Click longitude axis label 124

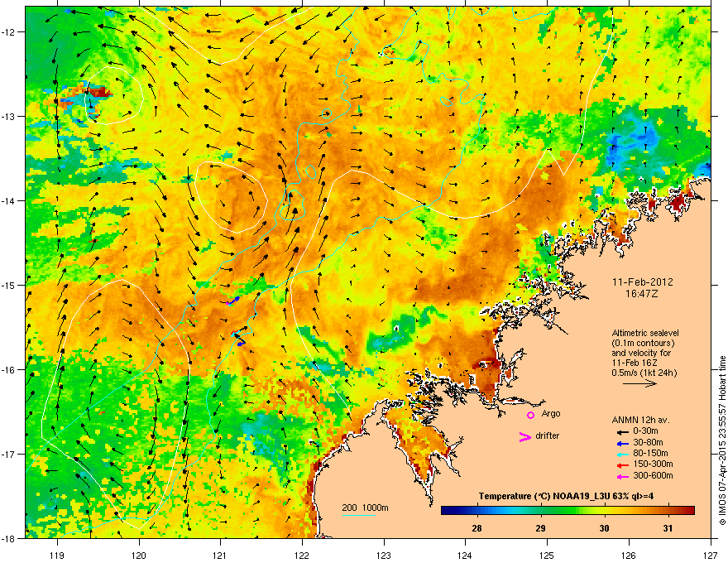pyautogui.click(x=465, y=555)
